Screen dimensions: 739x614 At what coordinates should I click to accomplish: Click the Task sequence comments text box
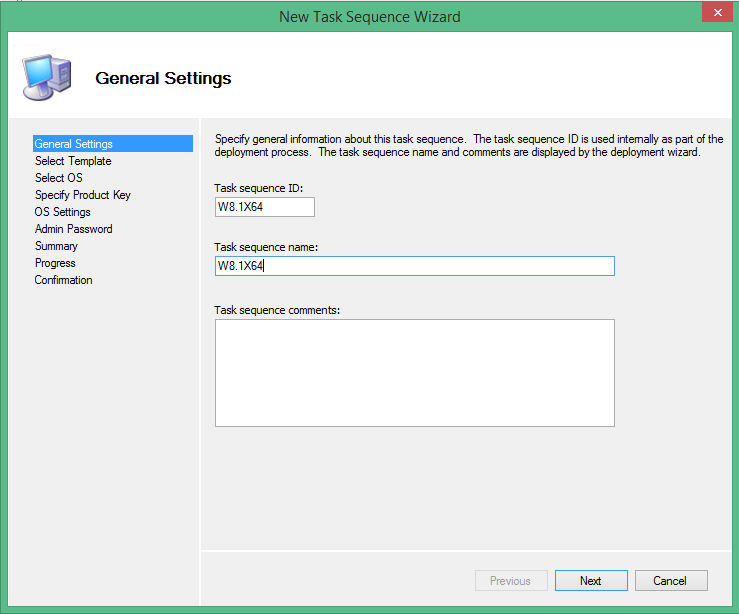pyautogui.click(x=414, y=373)
